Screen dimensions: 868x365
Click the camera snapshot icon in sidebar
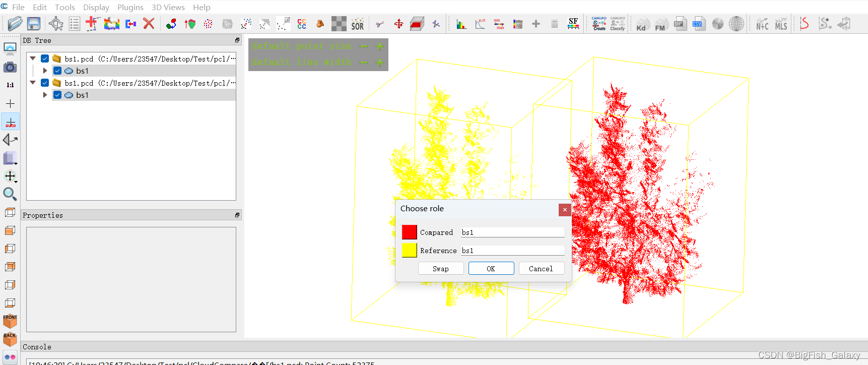(x=10, y=67)
